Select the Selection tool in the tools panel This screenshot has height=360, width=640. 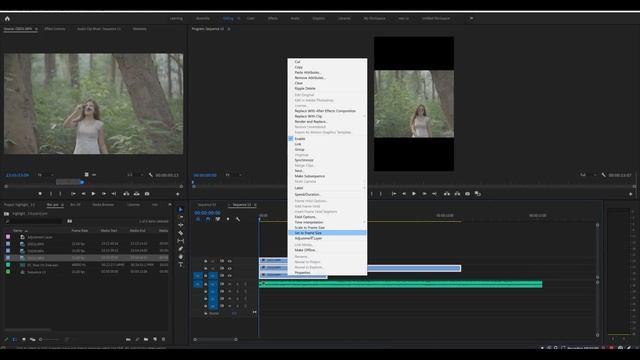181,210
